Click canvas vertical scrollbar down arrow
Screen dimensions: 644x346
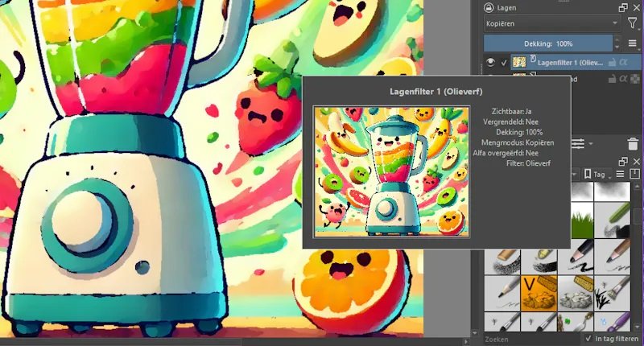[475, 333]
